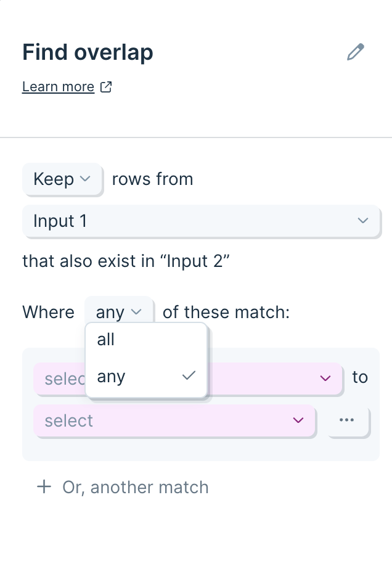
Task: Open the Learn more link
Action: 59,87
